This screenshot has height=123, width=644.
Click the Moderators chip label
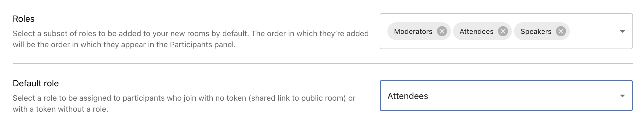(x=413, y=31)
